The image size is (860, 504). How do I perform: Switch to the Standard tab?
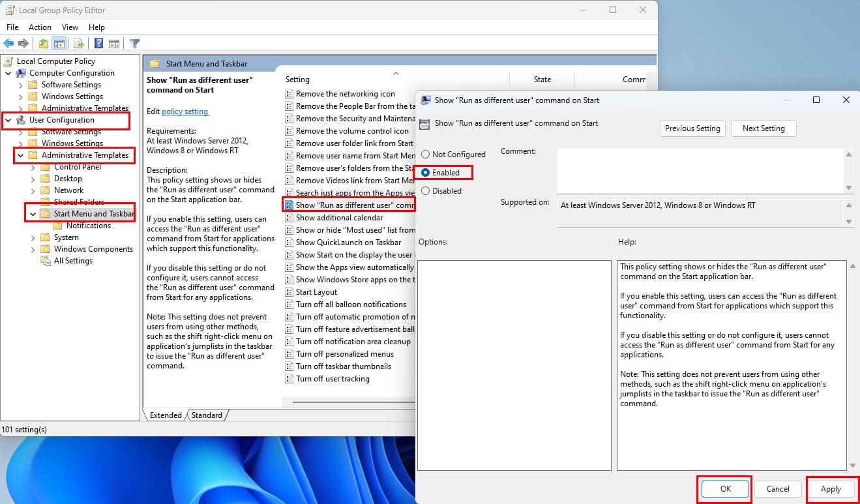[x=207, y=415]
